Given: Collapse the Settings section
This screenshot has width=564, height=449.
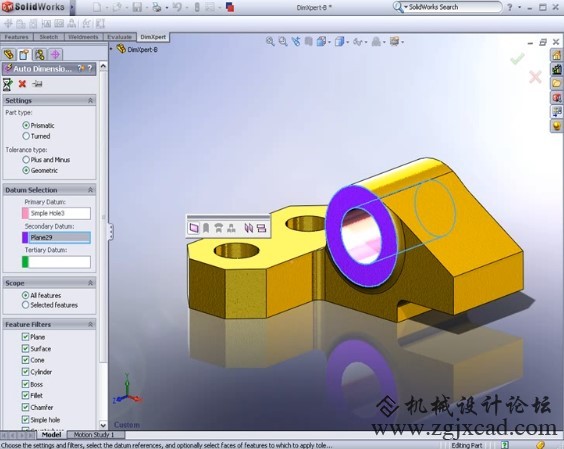Looking at the screenshot, I should click(x=90, y=100).
